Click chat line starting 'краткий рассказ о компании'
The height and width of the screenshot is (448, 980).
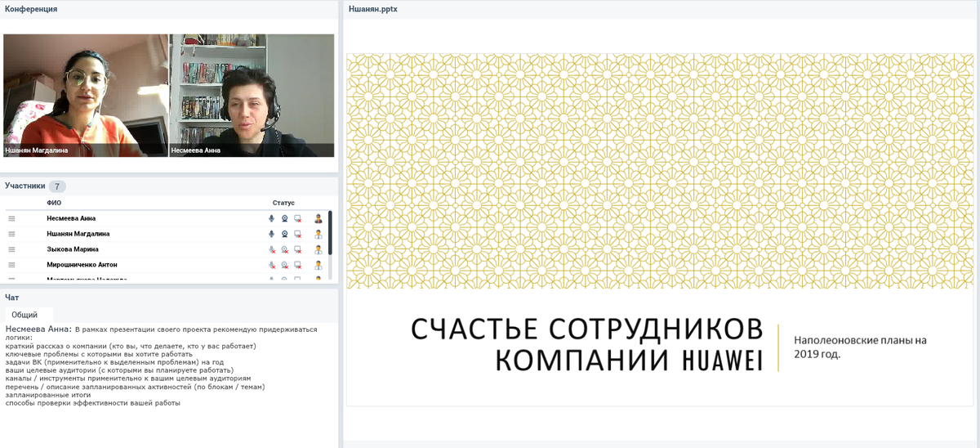(x=131, y=346)
